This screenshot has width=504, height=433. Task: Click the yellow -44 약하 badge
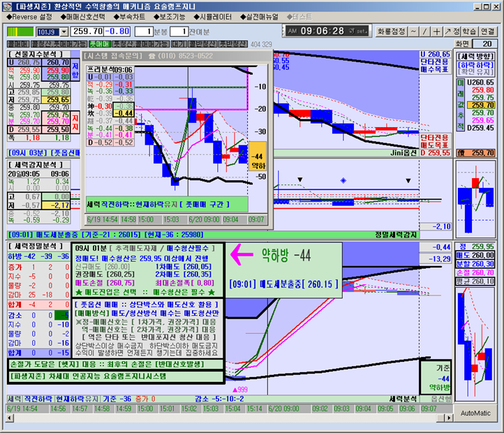[x=258, y=156]
